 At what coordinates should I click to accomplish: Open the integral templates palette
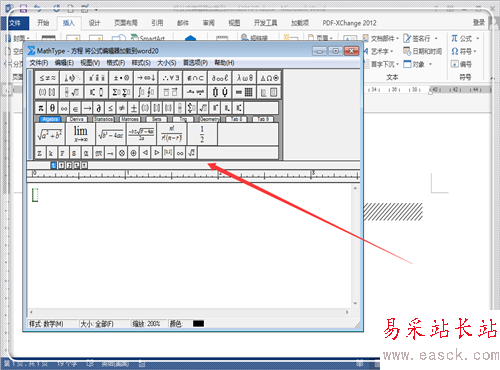tap(146, 92)
